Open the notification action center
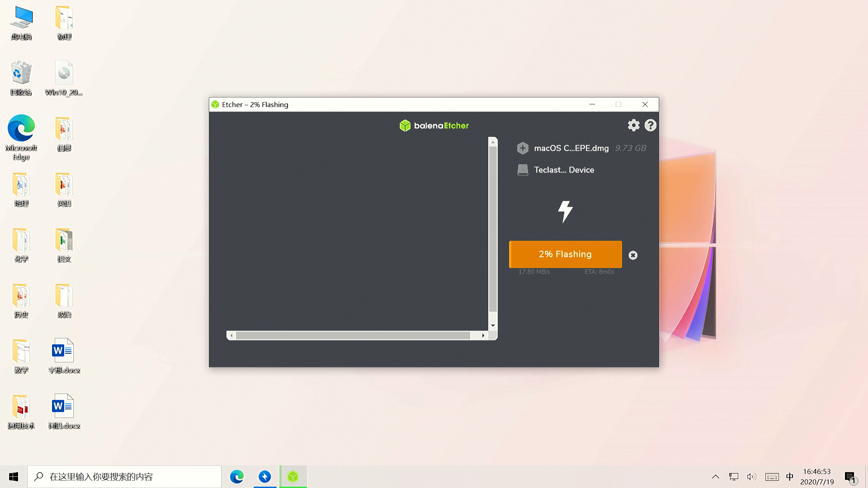Viewport: 868px width, 488px height. point(850,477)
